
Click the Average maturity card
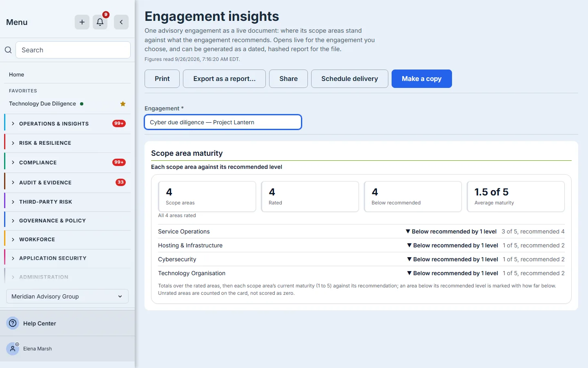click(516, 197)
